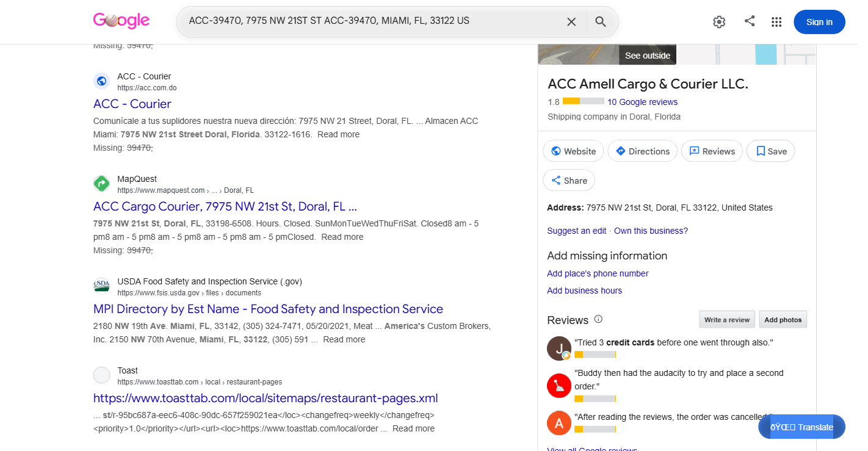868x451 pixels.
Task: Click the 1.8 star rating bar
Action: [x=584, y=102]
